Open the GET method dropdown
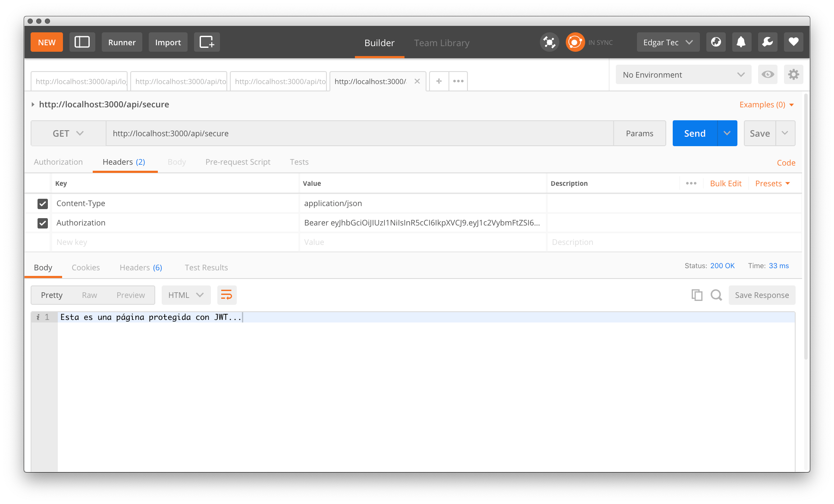Image resolution: width=834 pixels, height=504 pixels. point(68,134)
